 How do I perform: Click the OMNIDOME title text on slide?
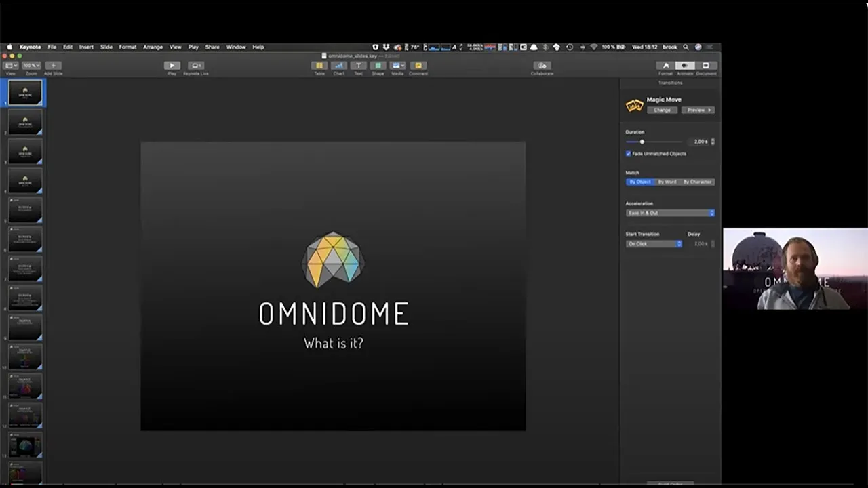[334, 314]
